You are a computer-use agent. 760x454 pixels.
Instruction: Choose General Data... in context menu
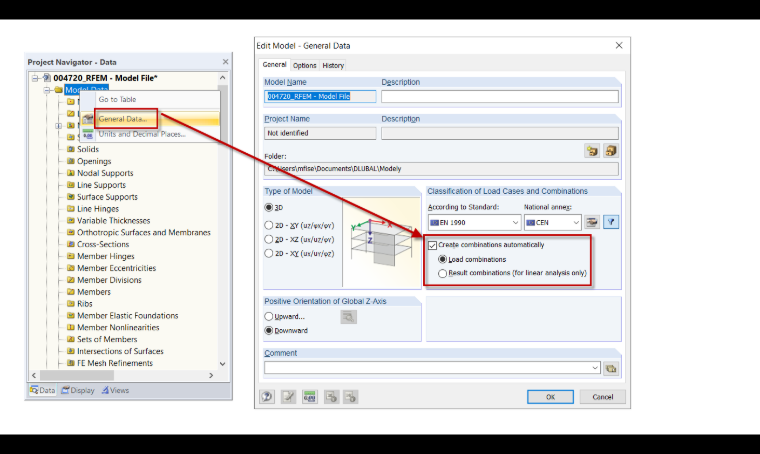click(x=123, y=119)
